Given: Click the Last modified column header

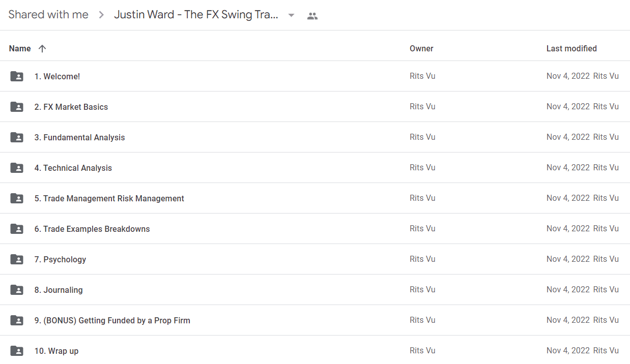Looking at the screenshot, I should pyautogui.click(x=571, y=49).
